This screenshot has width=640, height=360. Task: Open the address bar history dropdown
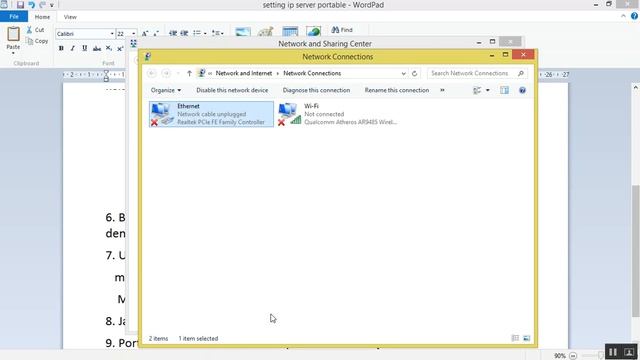[403, 73]
